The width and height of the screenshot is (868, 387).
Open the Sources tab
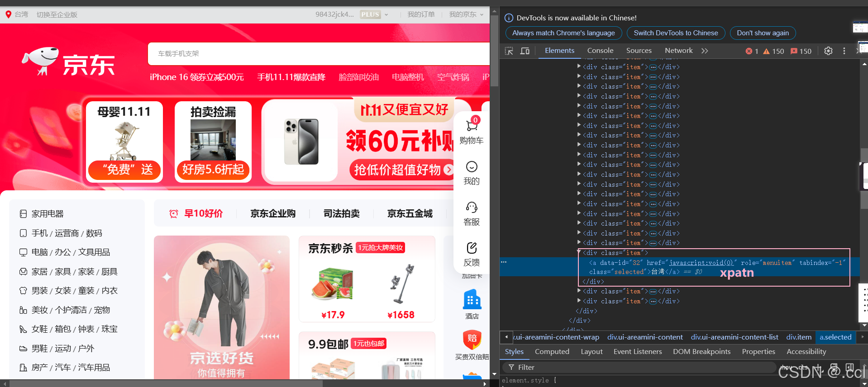pos(639,51)
